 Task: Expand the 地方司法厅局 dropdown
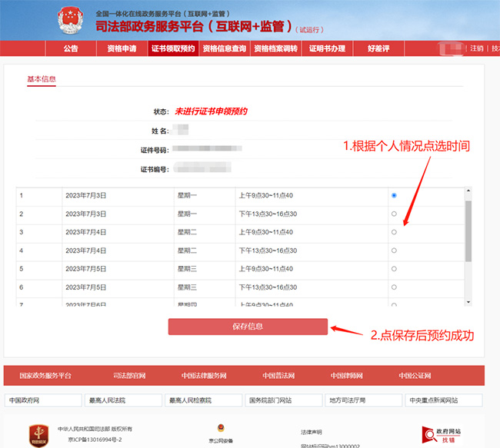point(360,400)
